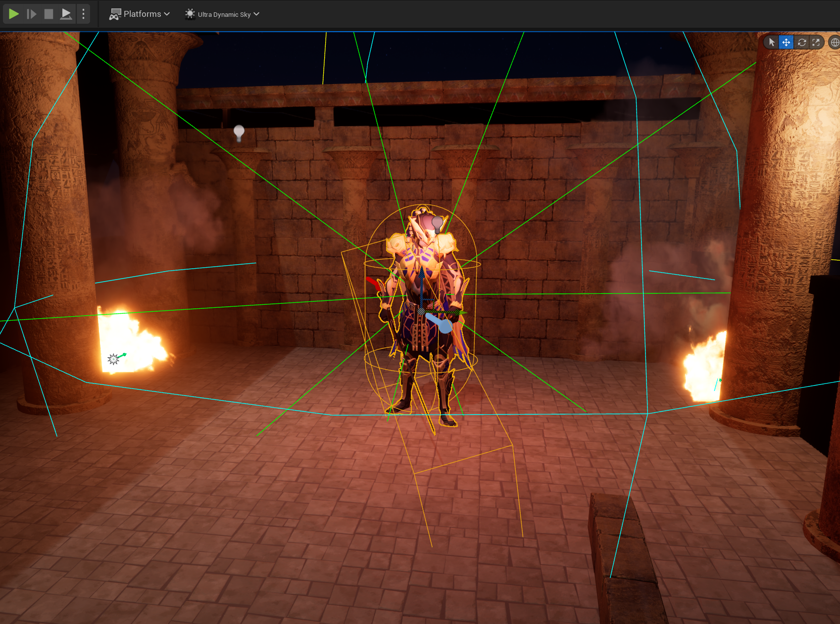The height and width of the screenshot is (624, 840).
Task: Open play mode options three-dot menu
Action: tap(83, 14)
